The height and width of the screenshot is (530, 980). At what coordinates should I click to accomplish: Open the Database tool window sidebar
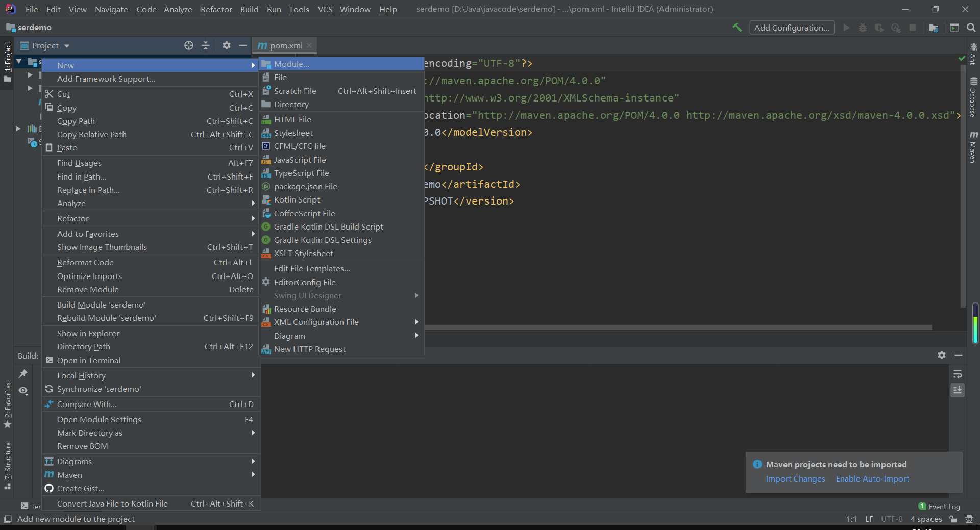click(x=973, y=97)
